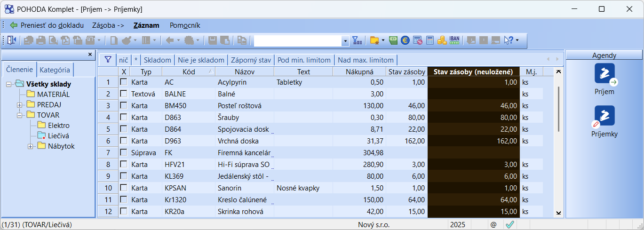Image resolution: width=644 pixels, height=230 pixels.
Task: Expand the PREDAJ folder in tree
Action: click(x=20, y=105)
